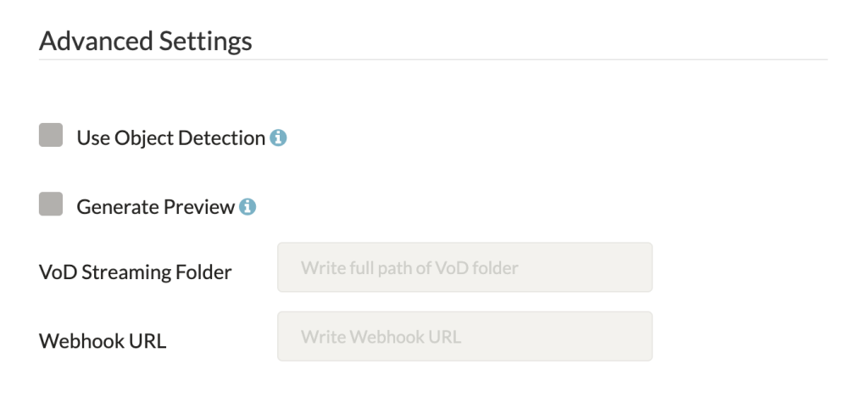Focus the VoD Streaming Folder input field
The image size is (868, 409).
pyautogui.click(x=465, y=267)
